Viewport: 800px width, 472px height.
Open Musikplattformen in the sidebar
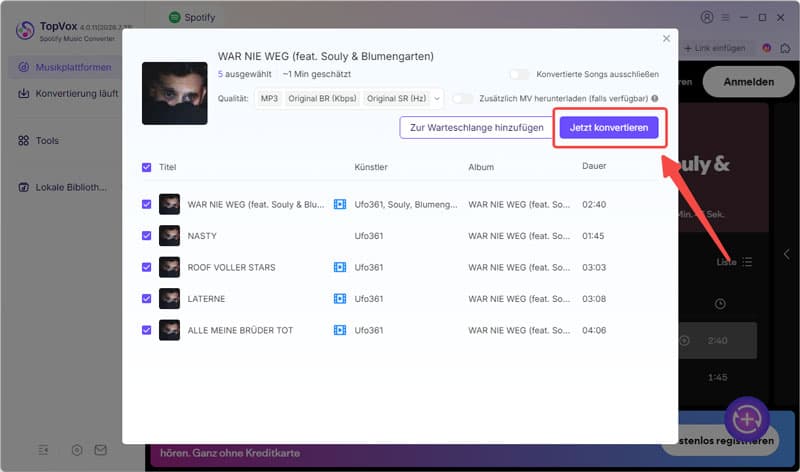tap(64, 67)
